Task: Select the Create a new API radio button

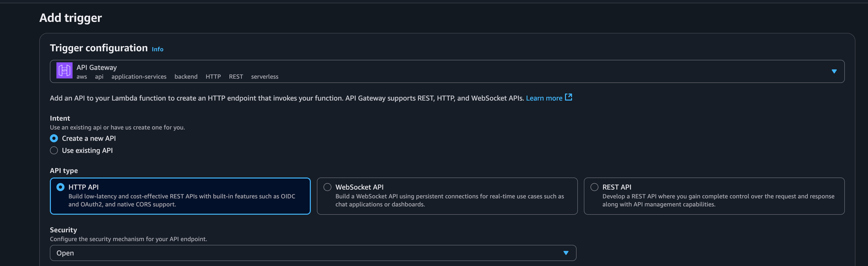Action: [x=54, y=138]
